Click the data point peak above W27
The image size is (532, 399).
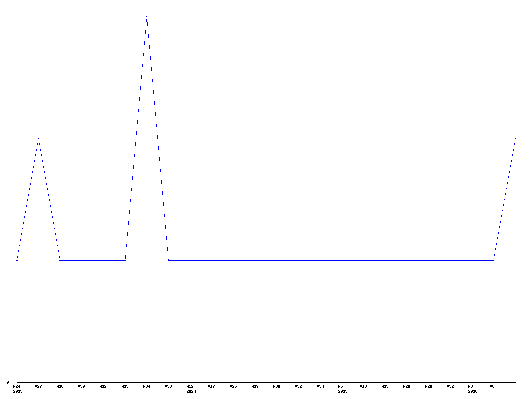[x=38, y=138]
